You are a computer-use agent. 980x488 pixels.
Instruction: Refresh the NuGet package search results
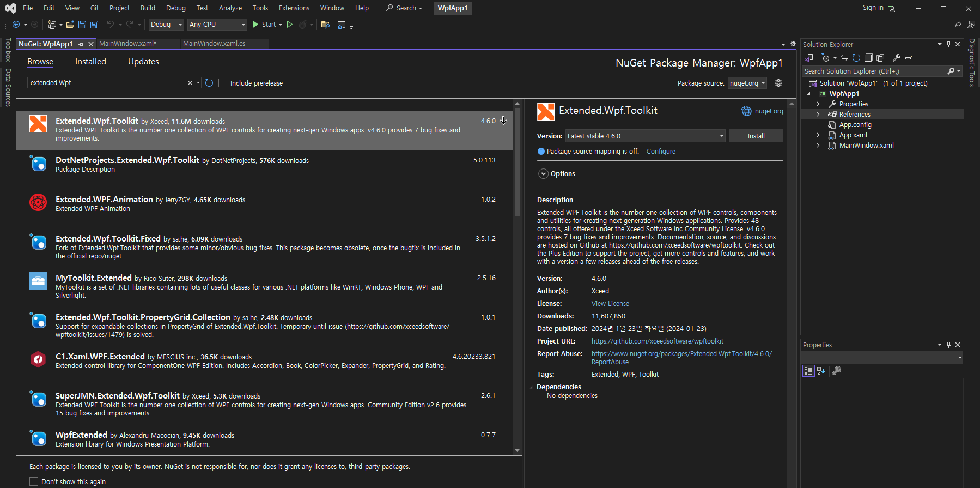coord(209,83)
